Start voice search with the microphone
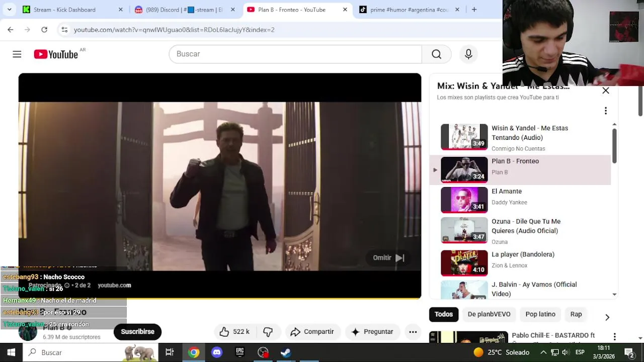644x362 pixels. point(468,54)
